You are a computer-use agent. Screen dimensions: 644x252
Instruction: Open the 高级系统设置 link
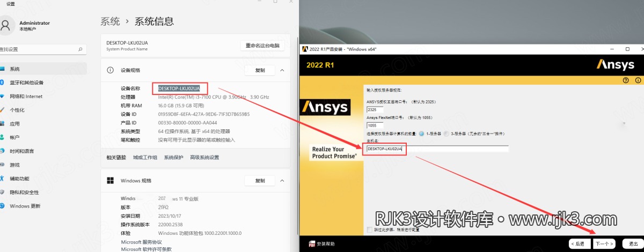tap(204, 158)
